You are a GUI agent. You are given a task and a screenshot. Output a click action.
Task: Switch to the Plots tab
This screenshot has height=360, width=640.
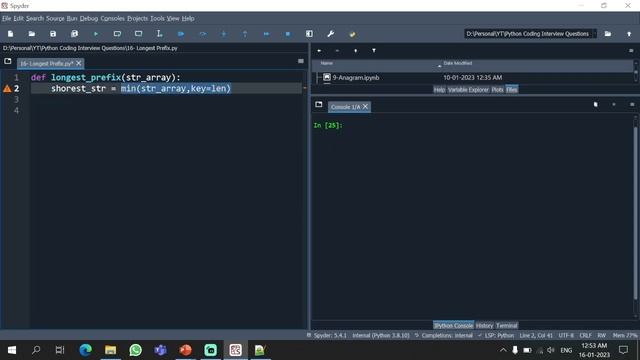[497, 89]
